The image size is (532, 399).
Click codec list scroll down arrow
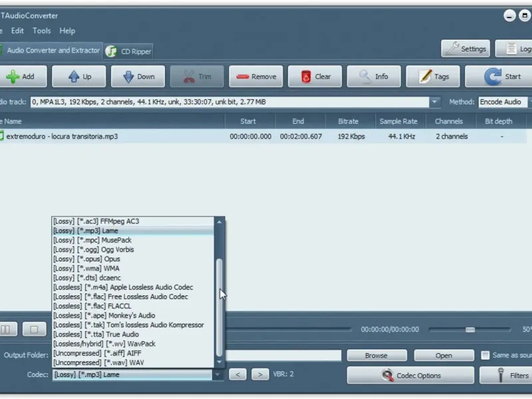219,362
